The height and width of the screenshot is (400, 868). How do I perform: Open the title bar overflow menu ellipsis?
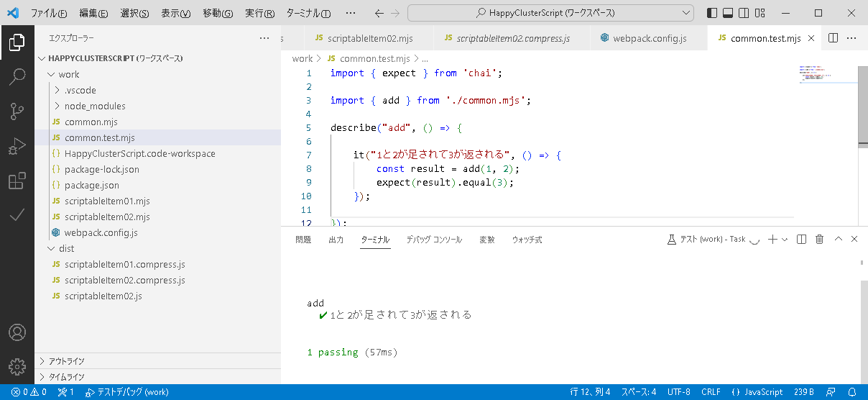click(350, 13)
